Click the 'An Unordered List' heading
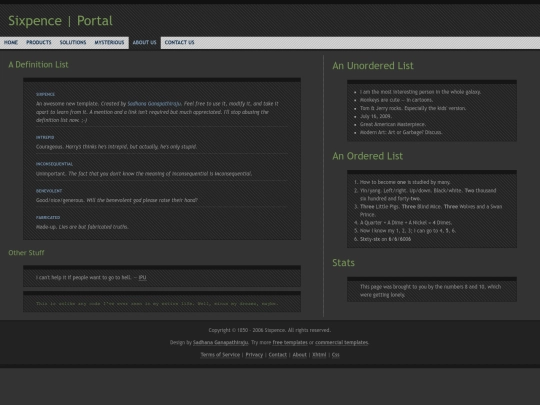This screenshot has height=405, width=540. 373,66
